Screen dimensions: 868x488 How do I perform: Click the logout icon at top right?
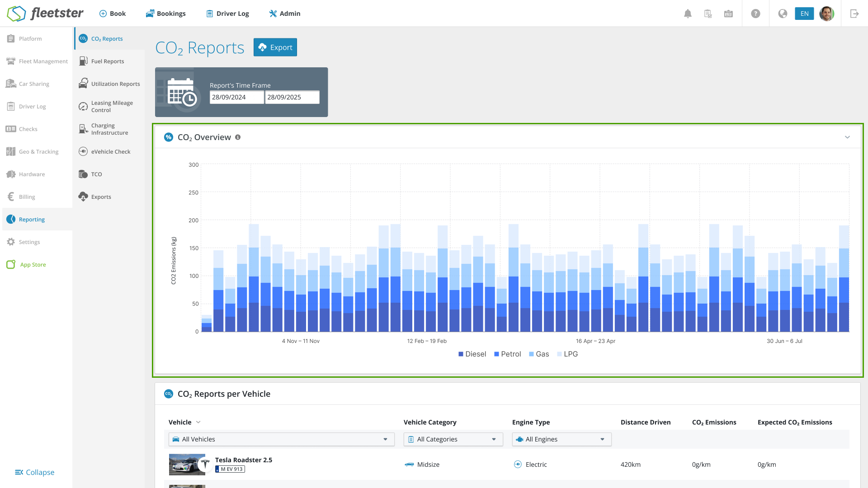point(854,14)
